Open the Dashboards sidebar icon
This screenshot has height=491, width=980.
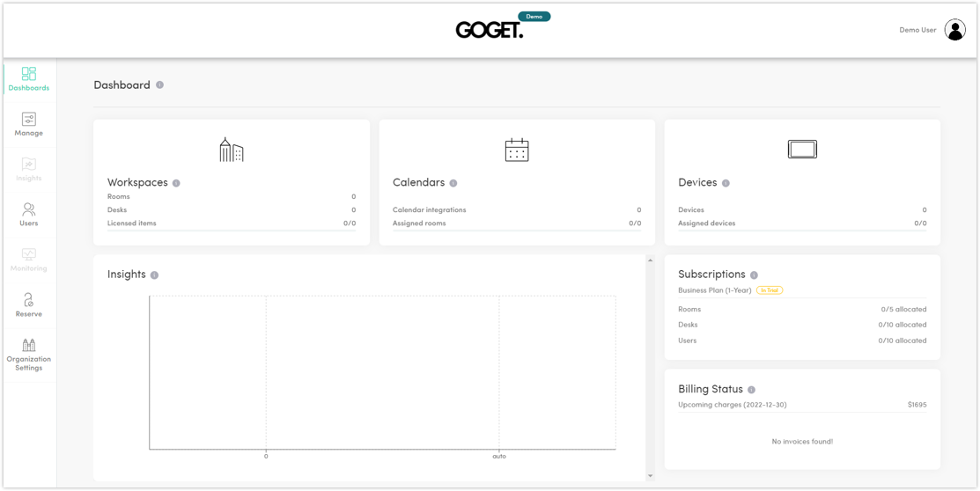pos(29,74)
